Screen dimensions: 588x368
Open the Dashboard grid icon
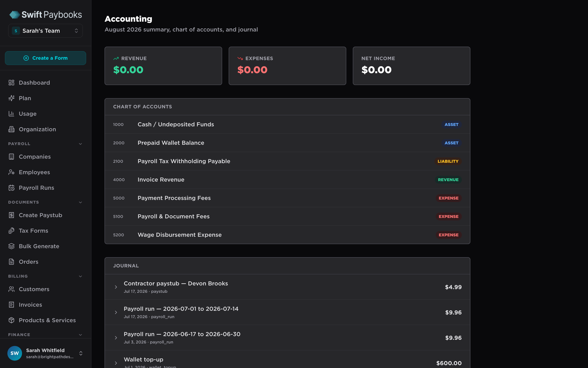(x=11, y=83)
